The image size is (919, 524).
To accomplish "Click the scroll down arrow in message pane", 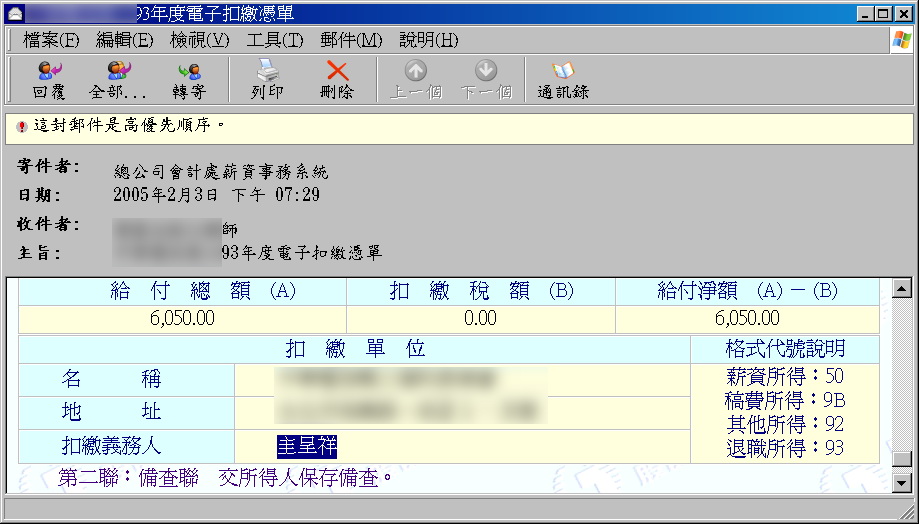I will (x=901, y=482).
